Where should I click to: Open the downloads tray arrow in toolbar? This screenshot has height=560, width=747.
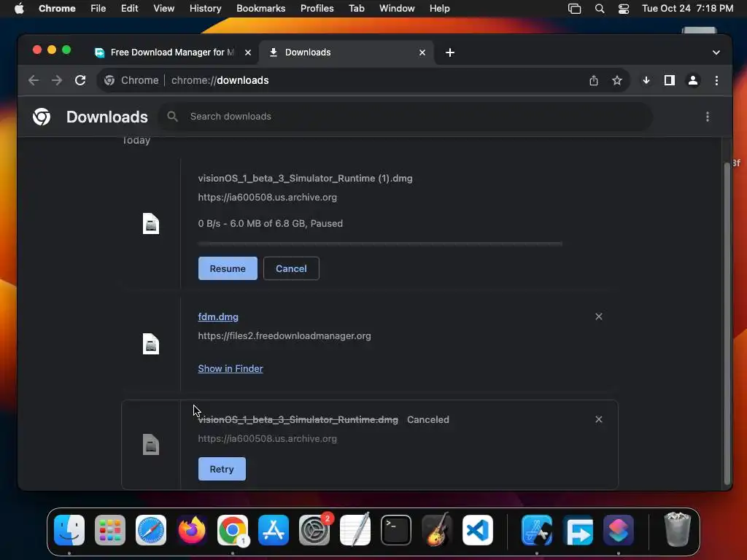click(x=646, y=80)
